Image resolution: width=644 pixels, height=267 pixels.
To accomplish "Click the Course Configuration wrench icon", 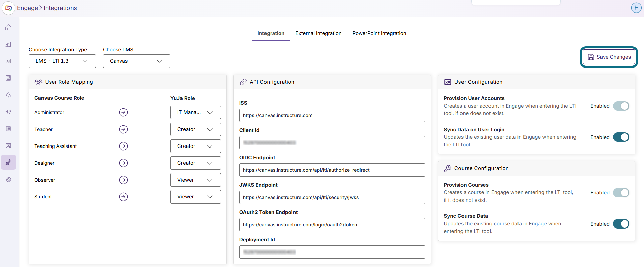I will click(448, 168).
